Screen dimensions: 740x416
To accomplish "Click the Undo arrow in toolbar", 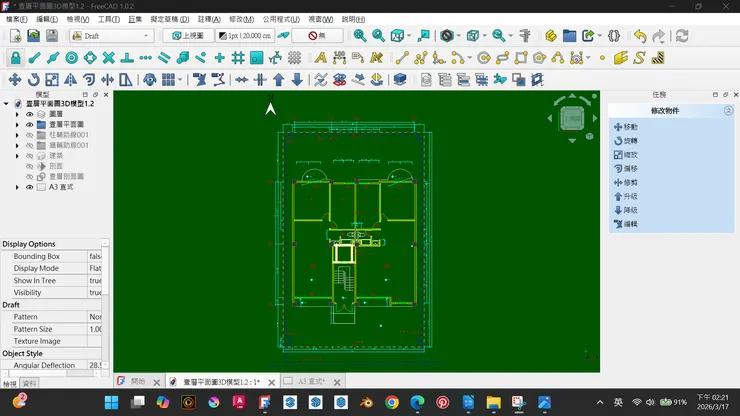I will [640, 36].
